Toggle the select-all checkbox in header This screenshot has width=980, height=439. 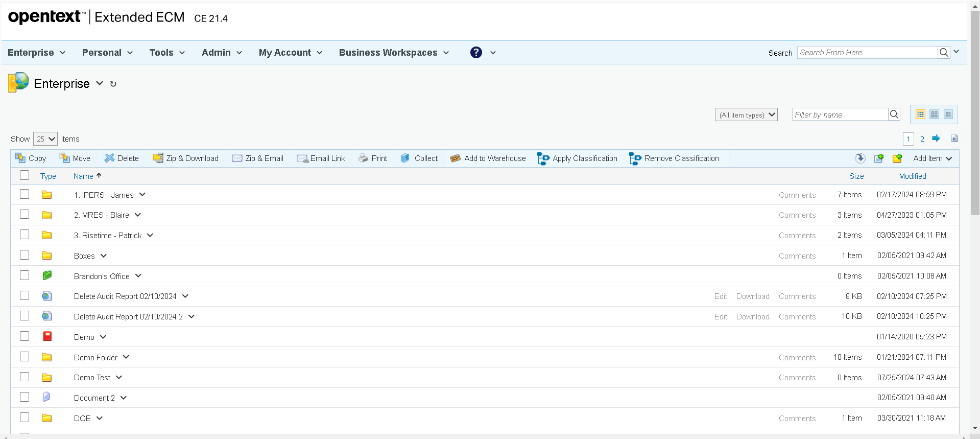[25, 175]
